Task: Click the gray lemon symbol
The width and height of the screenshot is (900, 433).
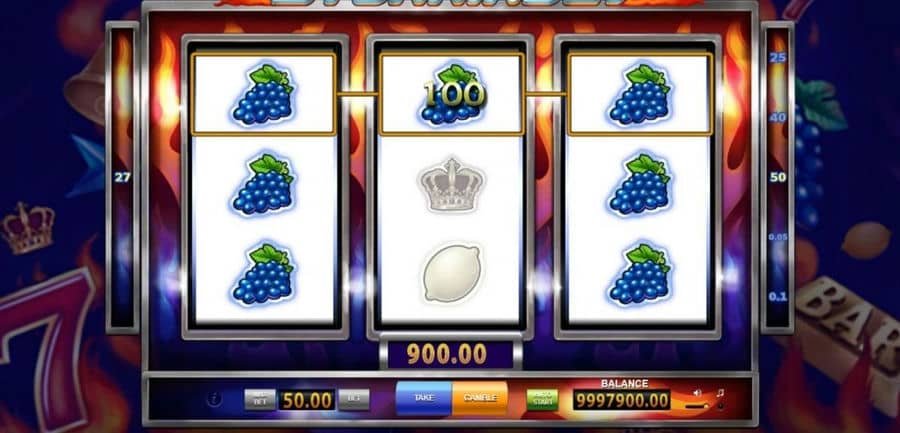Action: tap(452, 274)
